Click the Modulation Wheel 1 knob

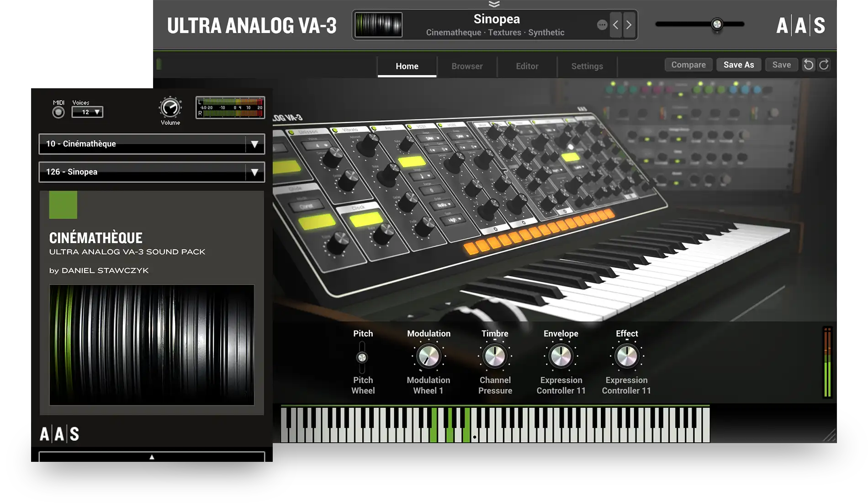[429, 356]
